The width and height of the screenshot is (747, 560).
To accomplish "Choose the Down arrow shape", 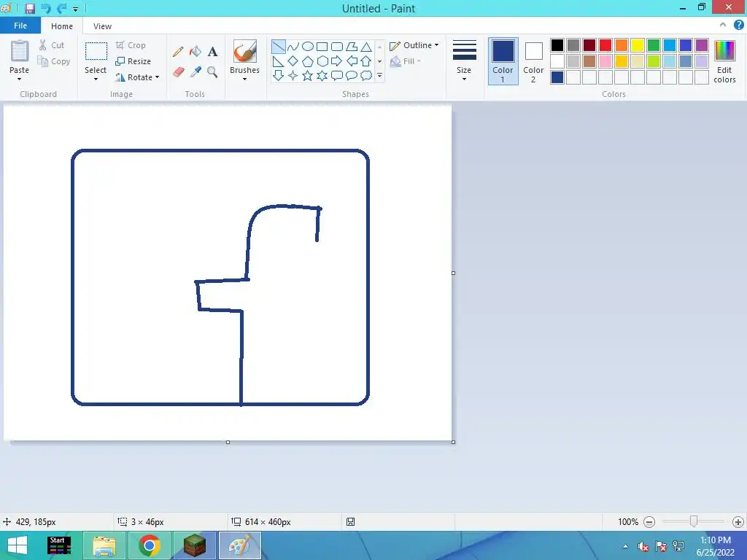I will click(278, 75).
